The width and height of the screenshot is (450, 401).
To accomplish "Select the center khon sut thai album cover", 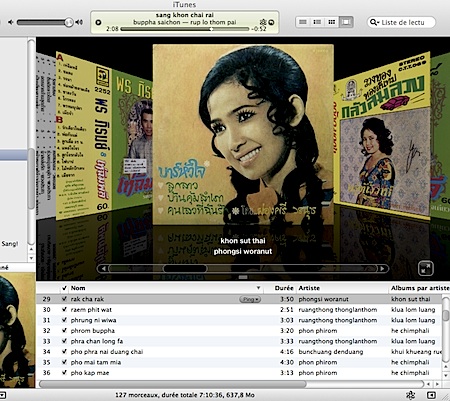I will coord(243,134).
